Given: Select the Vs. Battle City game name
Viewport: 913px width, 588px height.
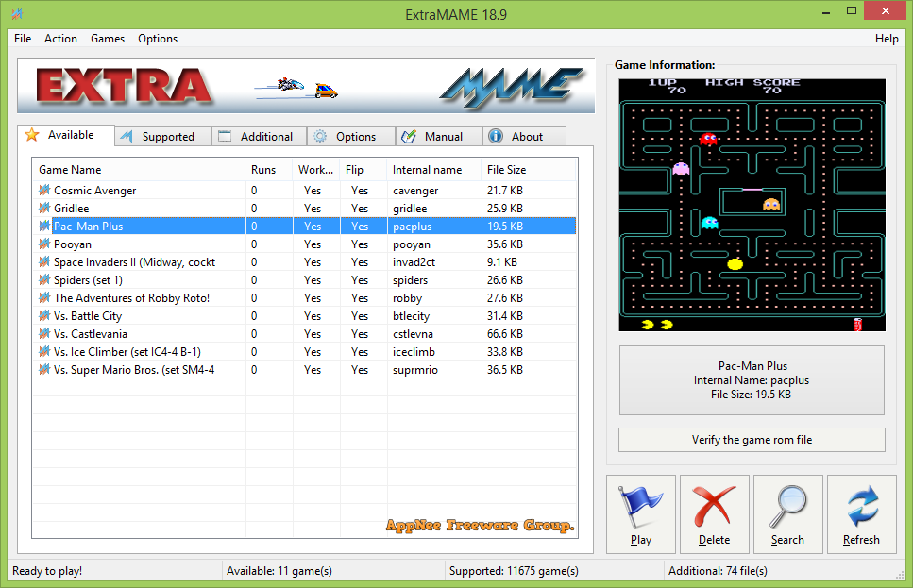Looking at the screenshot, I should click(x=88, y=316).
